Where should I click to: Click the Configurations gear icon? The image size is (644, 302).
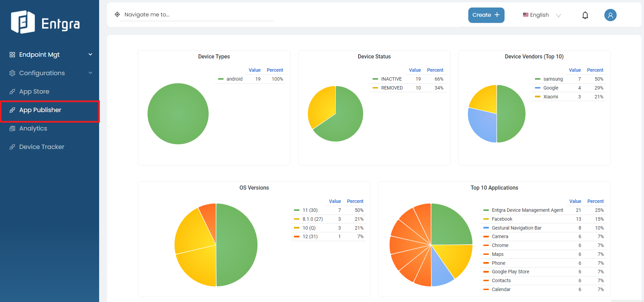click(12, 73)
